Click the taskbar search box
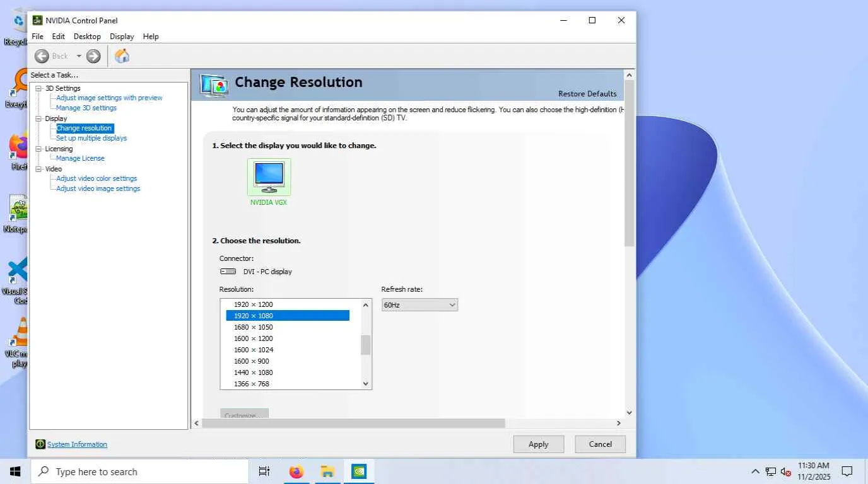The height and width of the screenshot is (484, 868). click(x=139, y=471)
